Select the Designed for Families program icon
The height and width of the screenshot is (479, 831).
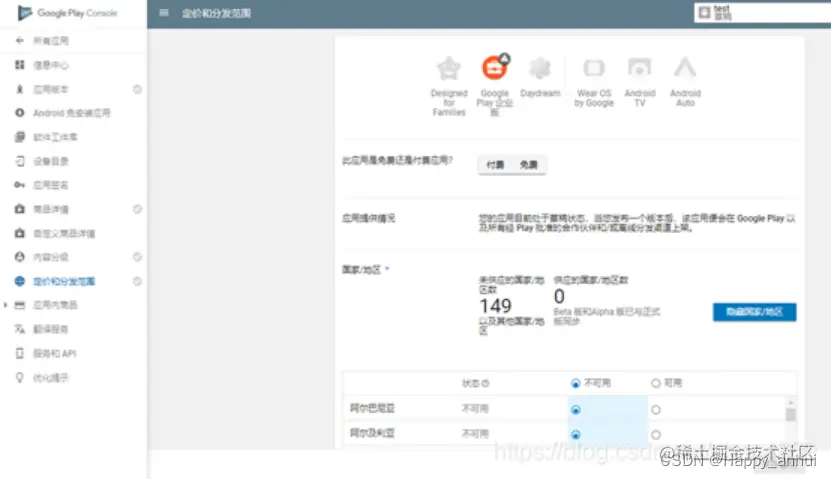pos(449,68)
